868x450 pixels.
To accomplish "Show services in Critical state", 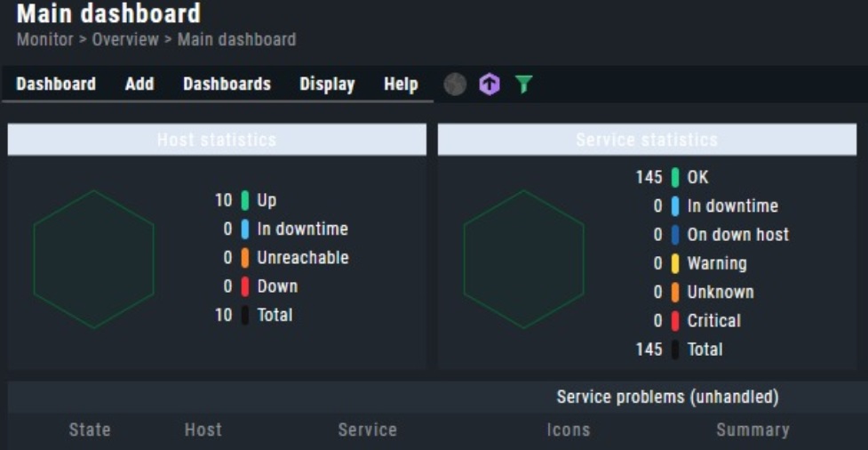I will click(713, 320).
